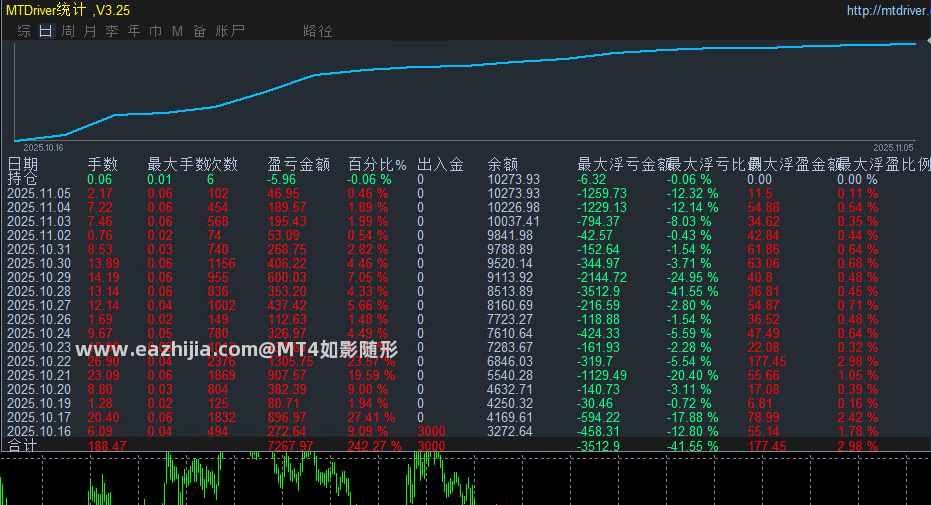Select the 2025.10.17 date row
Screen dimensions: 931x505
(39, 417)
